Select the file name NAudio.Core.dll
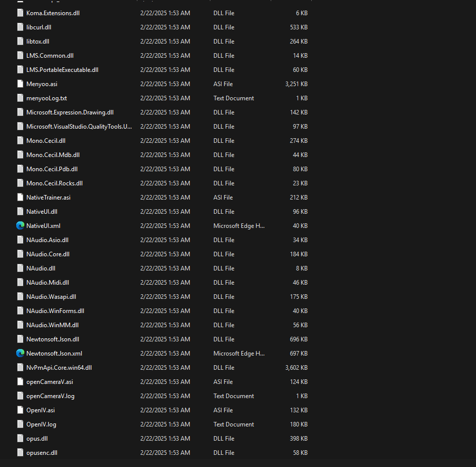 coord(48,254)
